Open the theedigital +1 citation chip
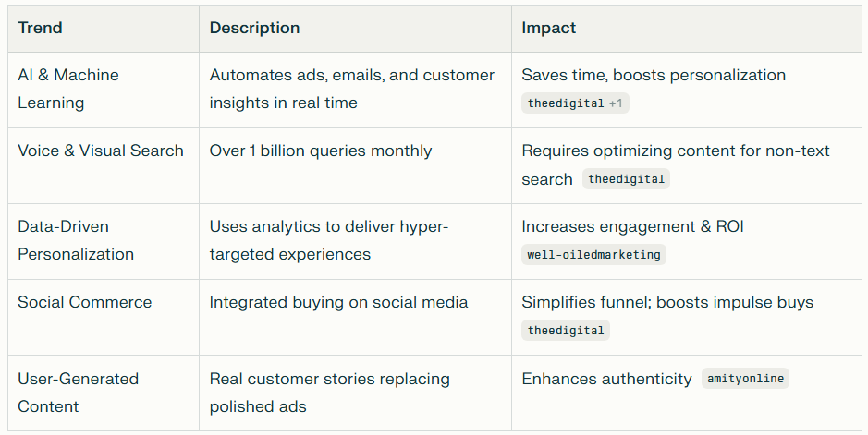The height and width of the screenshot is (435, 868). (x=574, y=103)
